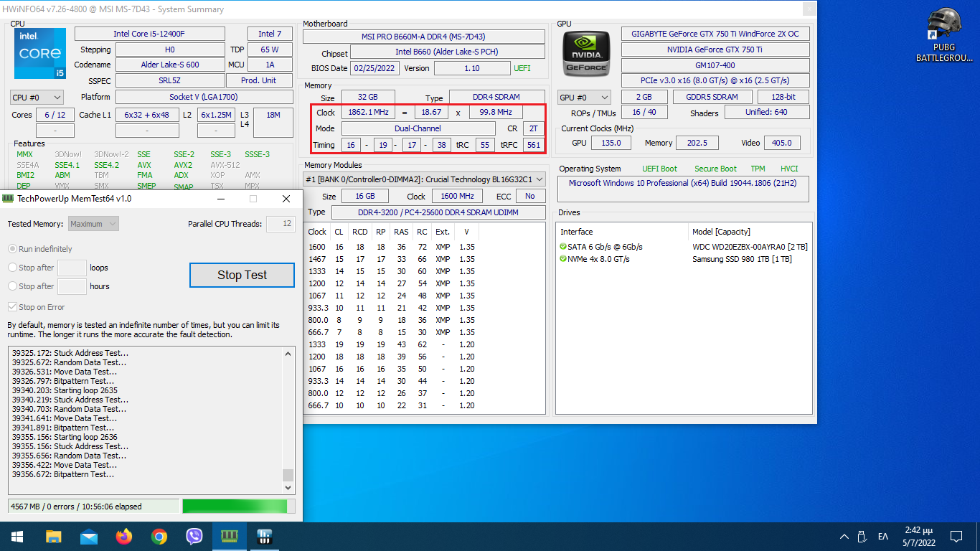Launch Google Chrome from the taskbar
The image size is (980, 551).
point(159,536)
